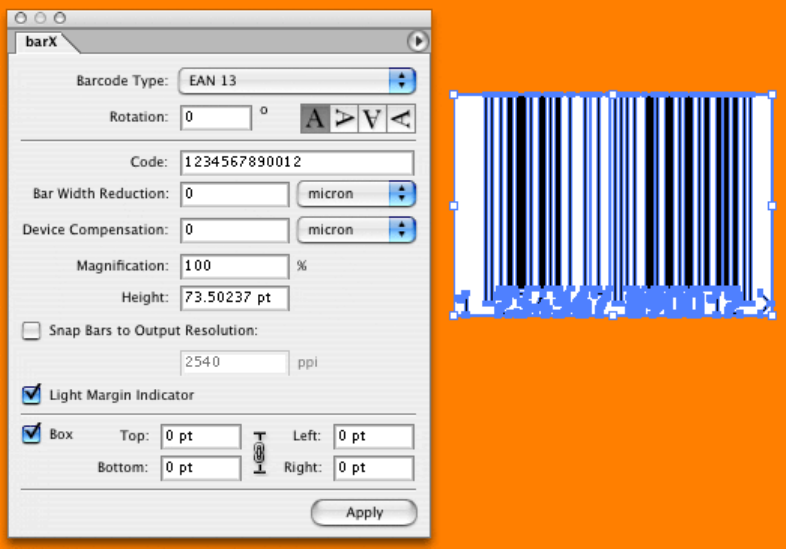Image resolution: width=786 pixels, height=549 pixels.
Task: Click the box Left margin field
Action: (373, 436)
